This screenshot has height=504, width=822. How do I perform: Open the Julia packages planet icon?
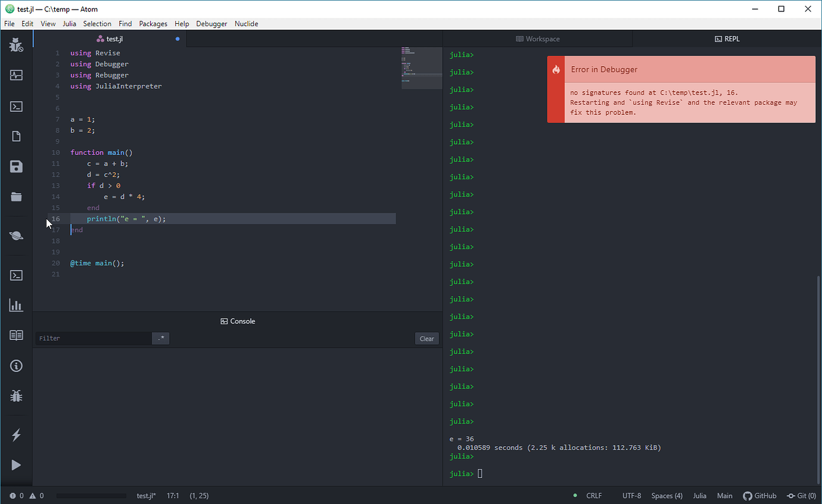16,235
